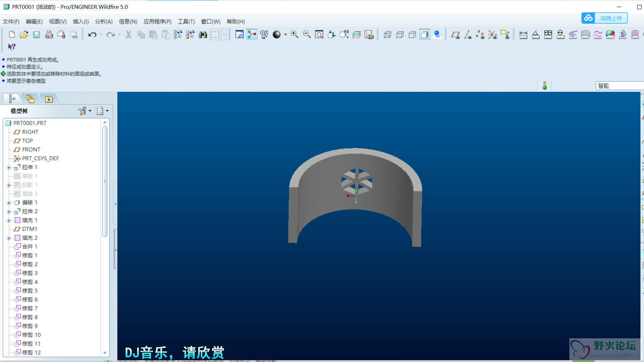The image size is (644, 362).
Task: Click the traffic light regeneration status icon
Action: coord(545,85)
